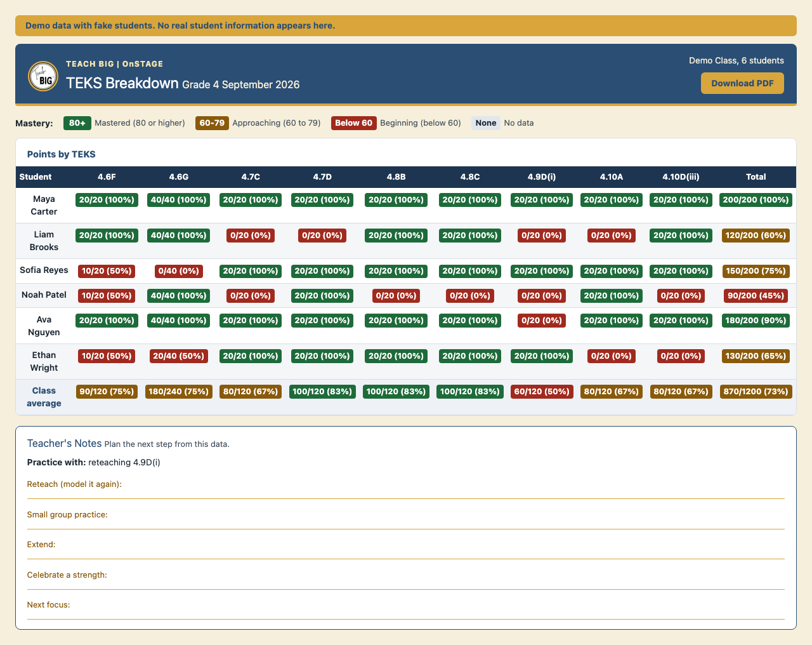Click the Celebrate a strength notes line
Screen dimensions: 812x645
point(406,579)
